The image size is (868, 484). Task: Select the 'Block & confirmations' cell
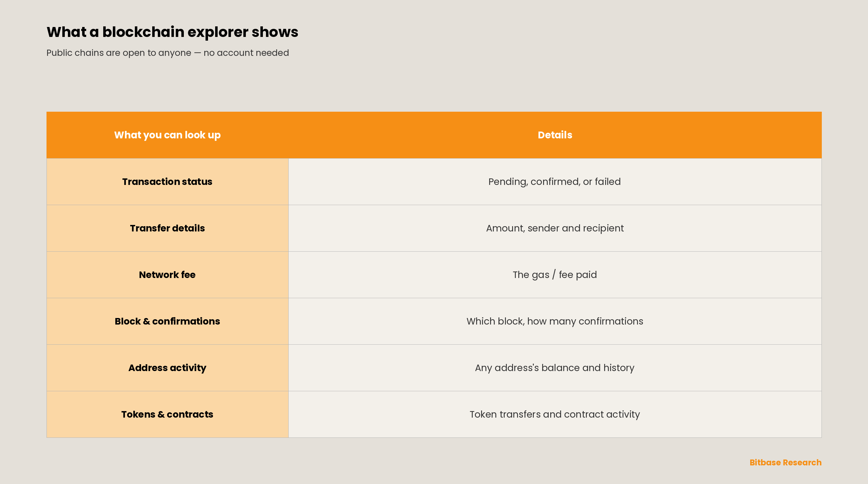tap(167, 321)
